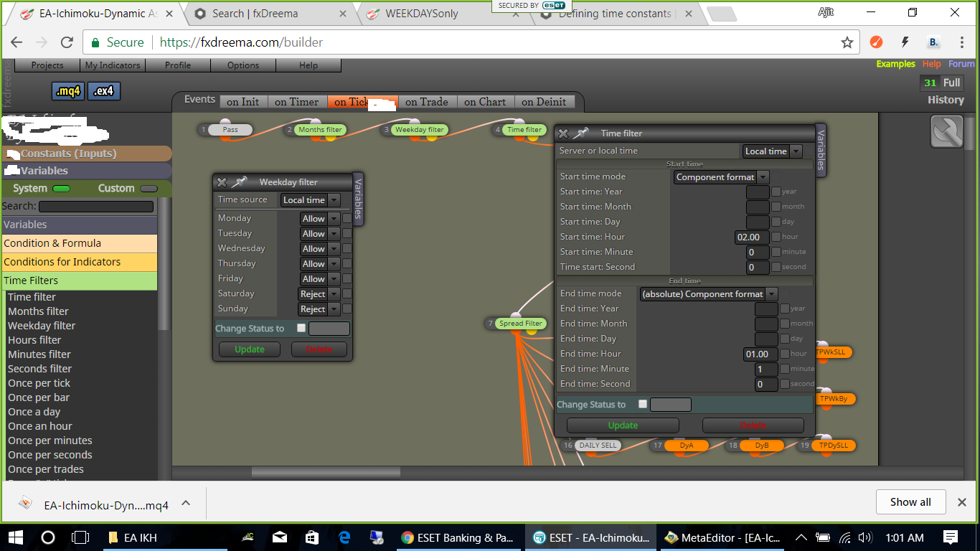The width and height of the screenshot is (980, 551).
Task: Tick the End time minute checkbox
Action: pyautogui.click(x=784, y=369)
